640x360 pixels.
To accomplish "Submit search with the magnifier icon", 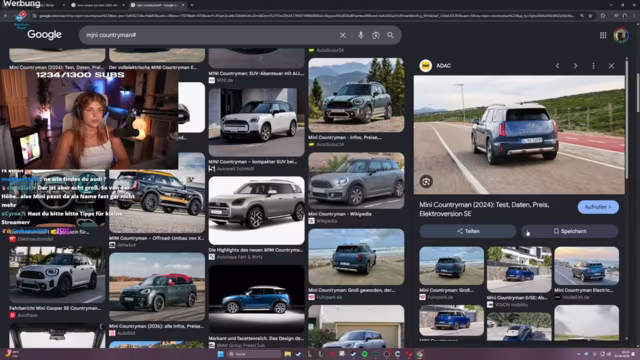I will [x=391, y=36].
